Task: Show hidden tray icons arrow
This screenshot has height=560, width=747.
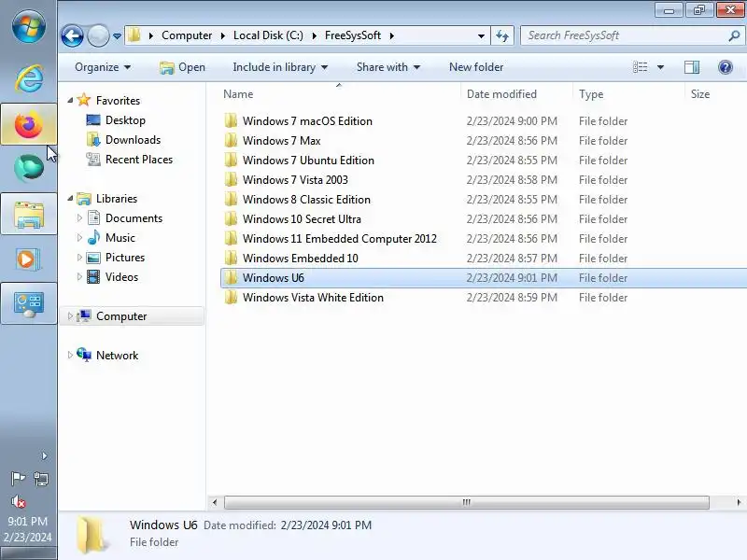Action: [x=44, y=455]
